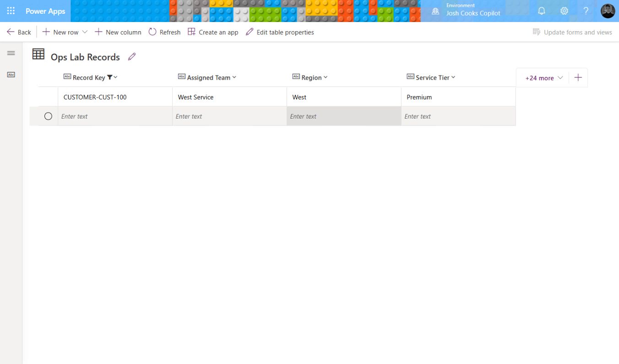Open the user account avatar
The image size is (619, 364).
pos(608,11)
